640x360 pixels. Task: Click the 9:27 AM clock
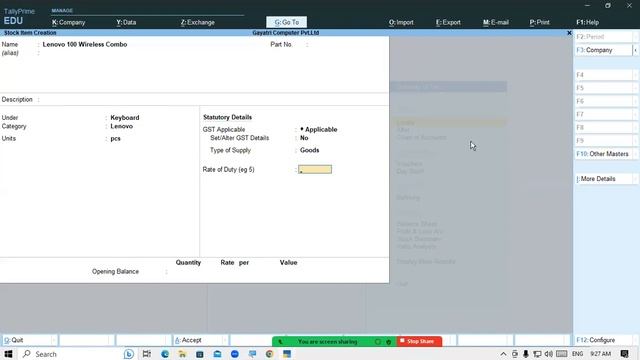point(600,354)
